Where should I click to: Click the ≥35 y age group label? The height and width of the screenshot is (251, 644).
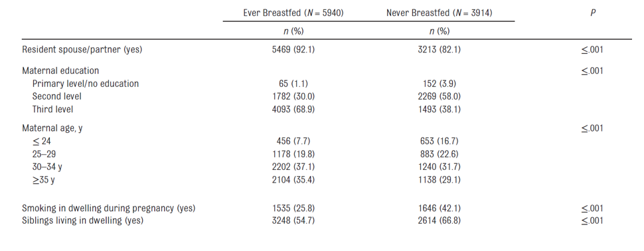[x=43, y=180]
